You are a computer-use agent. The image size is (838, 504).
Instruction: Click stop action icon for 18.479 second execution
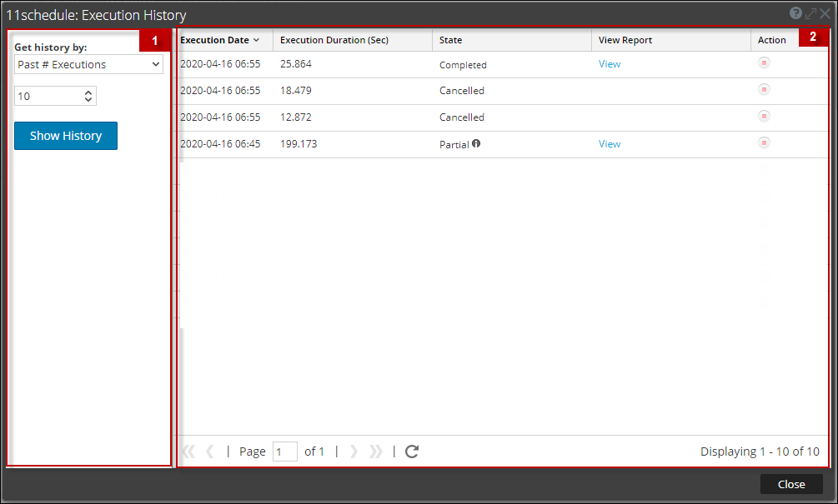[764, 90]
